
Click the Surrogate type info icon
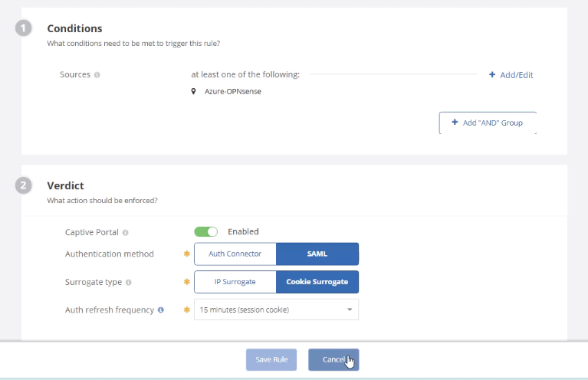[129, 282]
